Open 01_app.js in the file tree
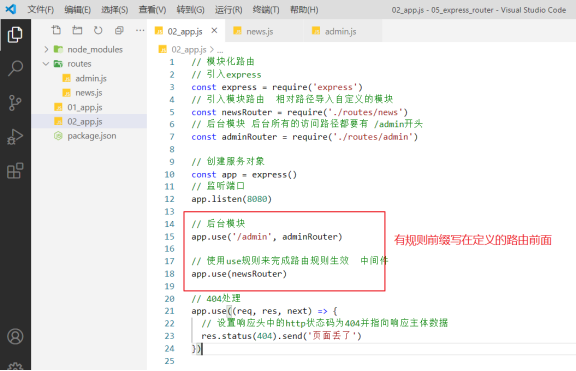This screenshot has height=371, width=576. [x=84, y=107]
